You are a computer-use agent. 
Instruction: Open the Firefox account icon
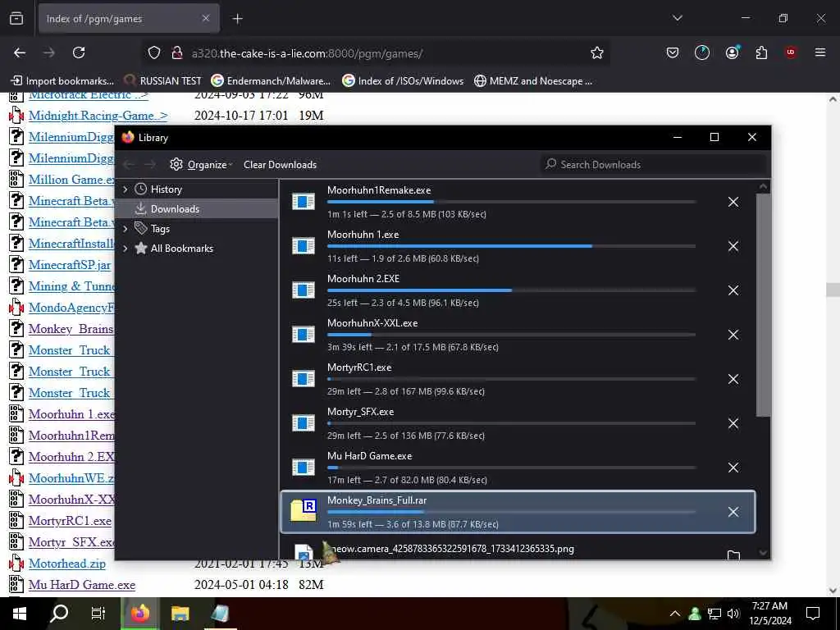(732, 52)
